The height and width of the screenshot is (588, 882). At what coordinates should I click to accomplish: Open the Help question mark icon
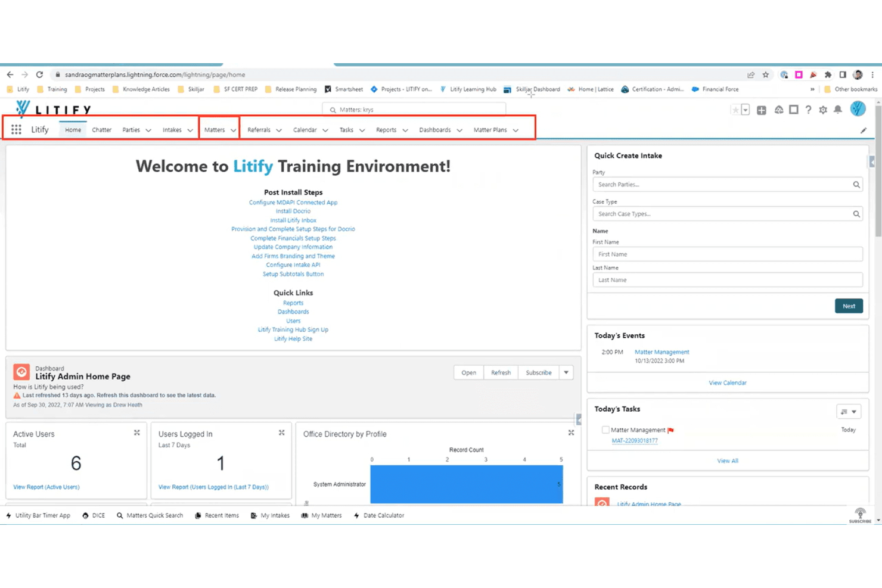click(808, 110)
